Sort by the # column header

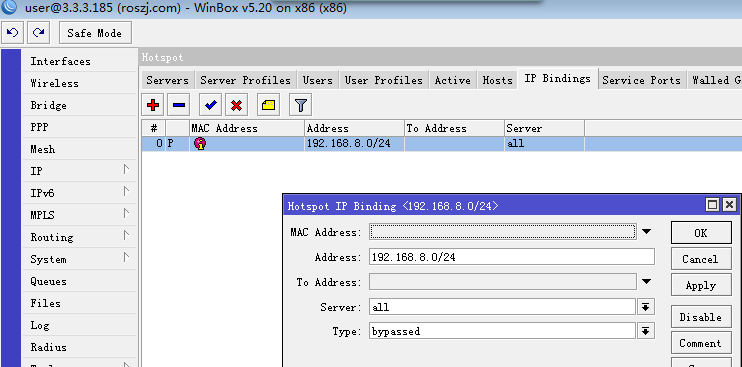tap(153, 128)
